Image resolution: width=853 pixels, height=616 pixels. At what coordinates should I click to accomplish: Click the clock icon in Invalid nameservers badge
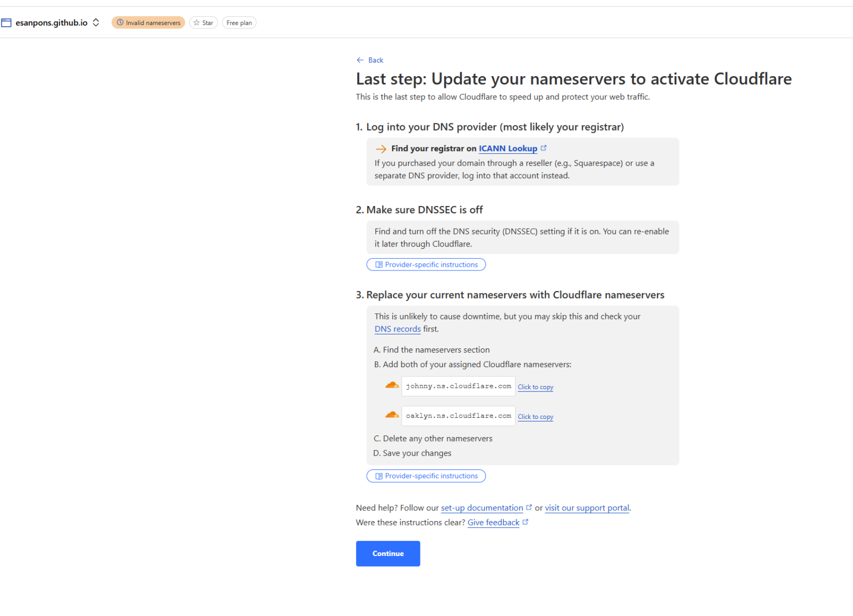pyautogui.click(x=120, y=22)
